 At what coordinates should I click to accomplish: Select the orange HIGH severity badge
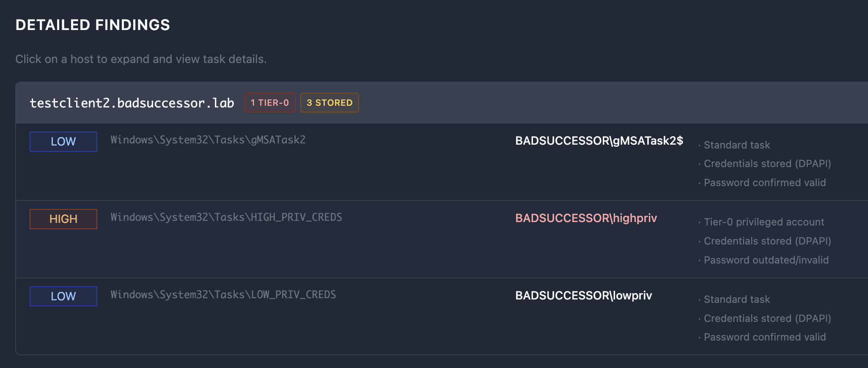point(63,219)
